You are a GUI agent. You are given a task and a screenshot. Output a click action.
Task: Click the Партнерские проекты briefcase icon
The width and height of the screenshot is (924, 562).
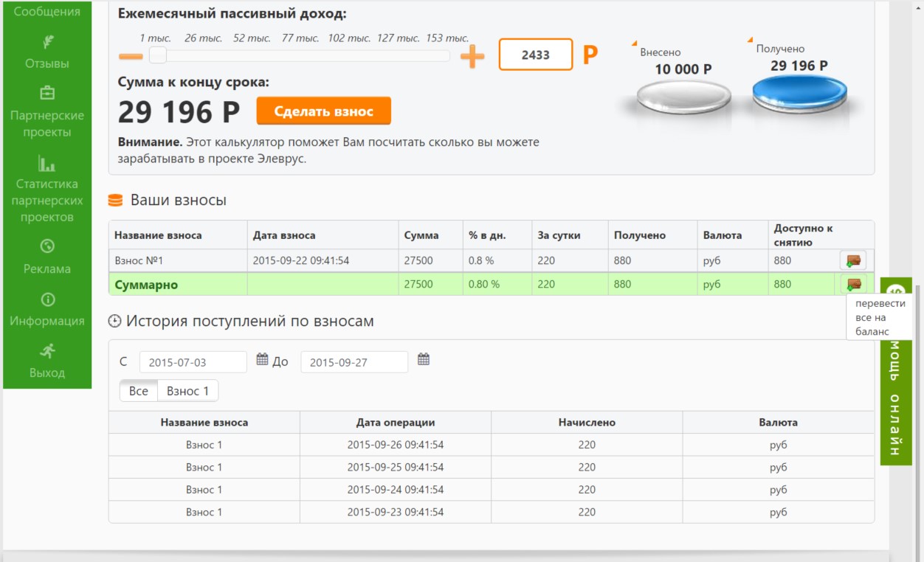tap(47, 93)
